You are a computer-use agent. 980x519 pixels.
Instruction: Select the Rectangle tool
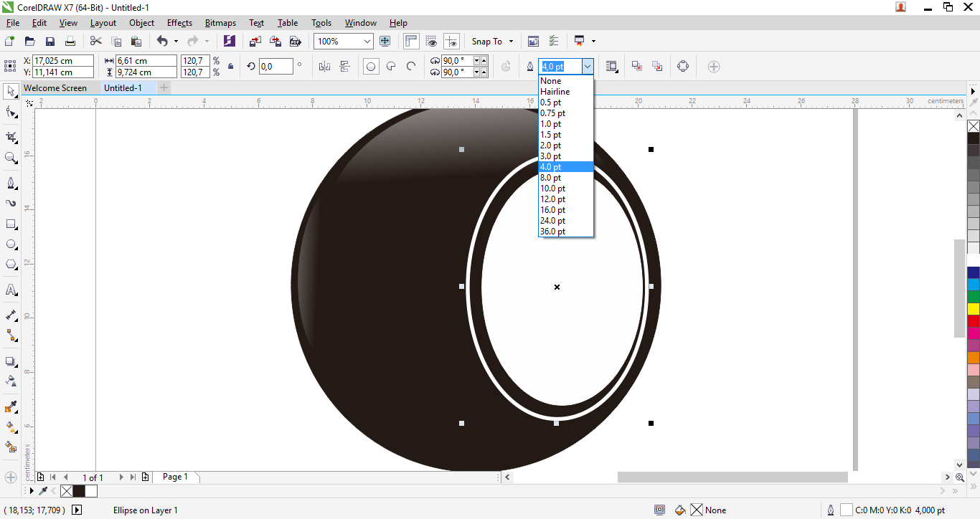point(10,223)
